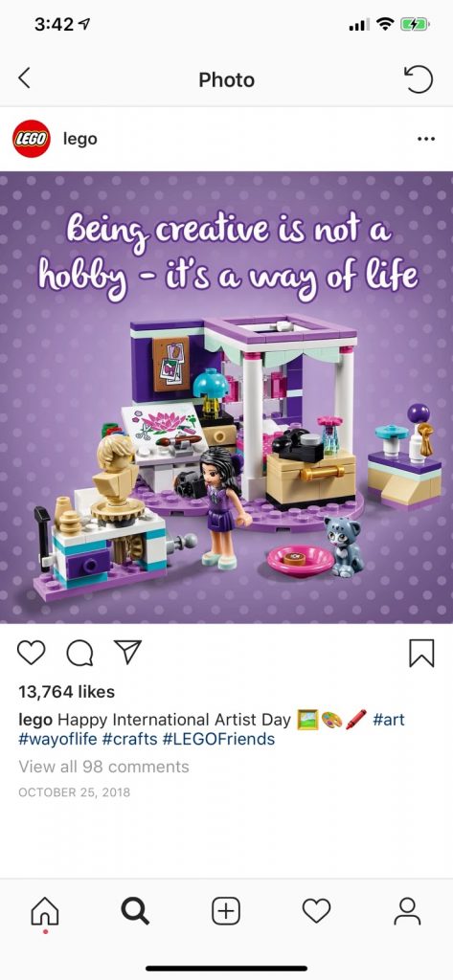Image resolution: width=453 pixels, height=980 pixels.
Task: Save the post with the bookmark icon
Action: click(x=421, y=653)
